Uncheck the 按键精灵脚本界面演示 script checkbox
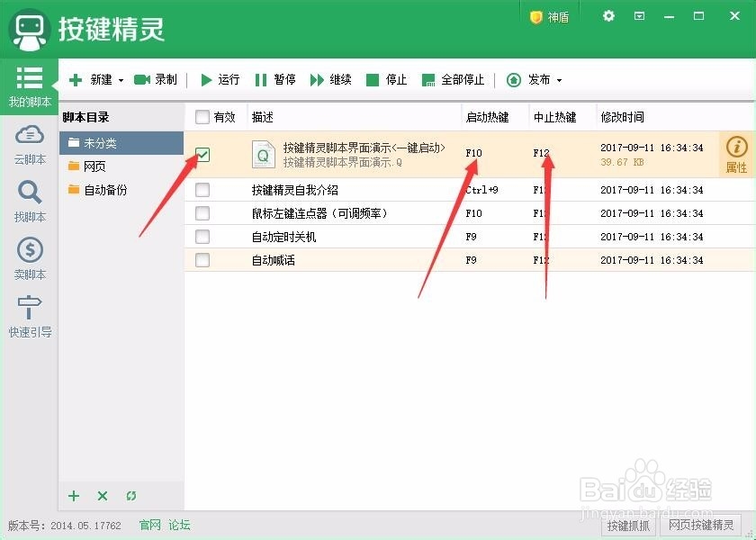This screenshot has width=756, height=540. [202, 154]
